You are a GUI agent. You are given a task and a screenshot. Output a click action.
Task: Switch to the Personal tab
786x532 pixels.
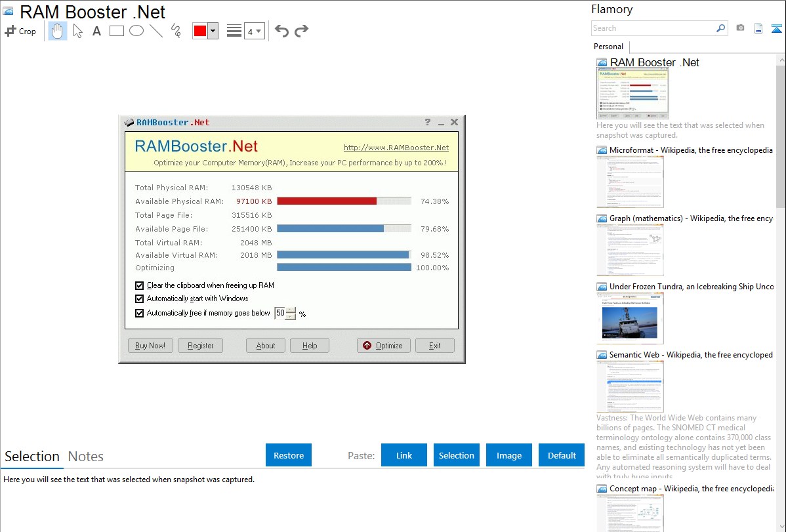609,46
